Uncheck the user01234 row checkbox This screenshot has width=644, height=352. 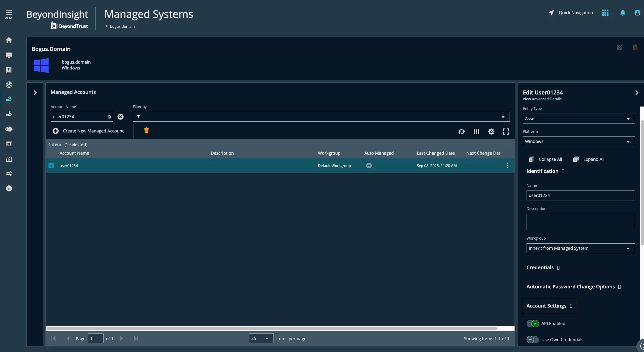(51, 166)
